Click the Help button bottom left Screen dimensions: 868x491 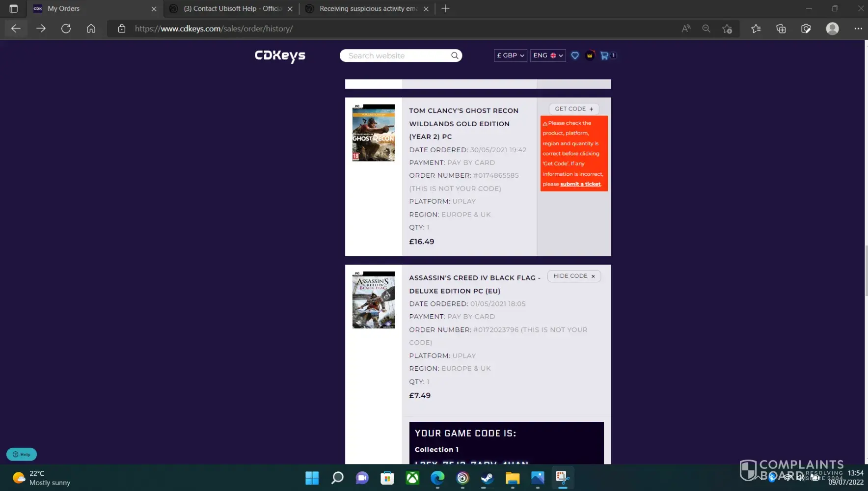pos(22,454)
